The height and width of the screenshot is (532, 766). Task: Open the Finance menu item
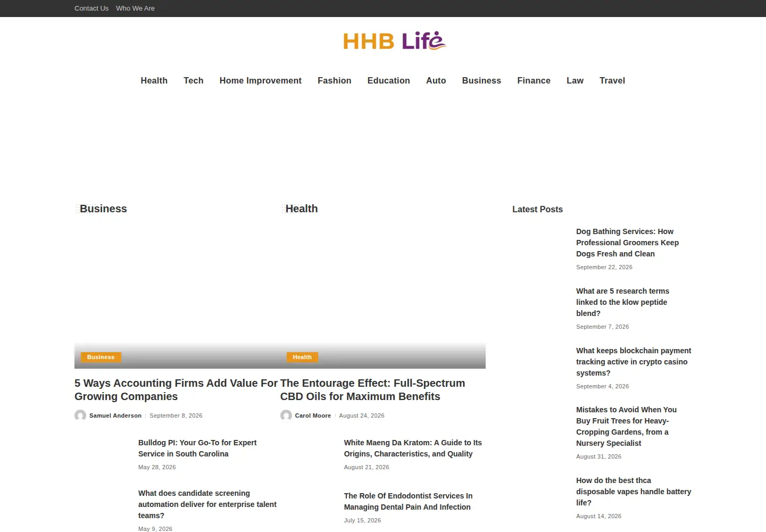534,81
